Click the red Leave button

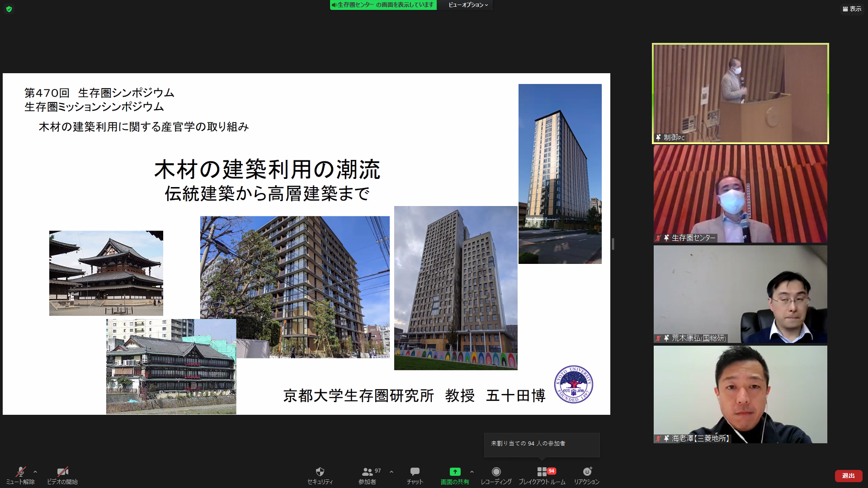coord(848,476)
